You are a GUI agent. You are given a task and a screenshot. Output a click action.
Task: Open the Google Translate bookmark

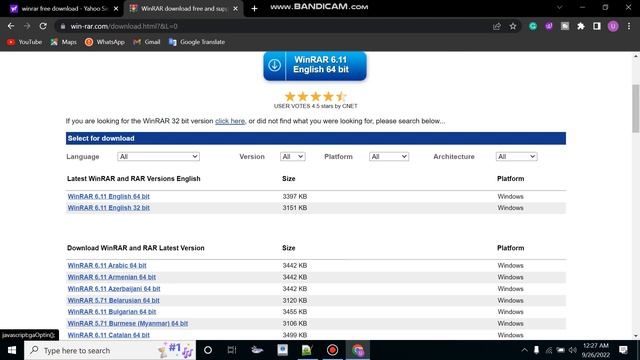(x=197, y=42)
